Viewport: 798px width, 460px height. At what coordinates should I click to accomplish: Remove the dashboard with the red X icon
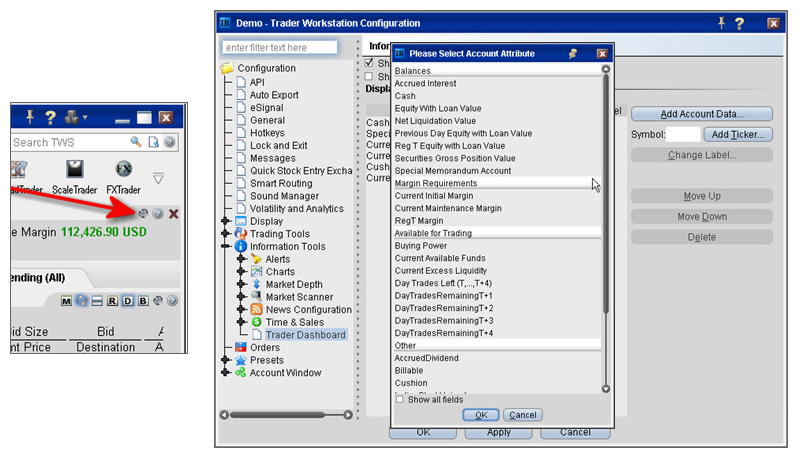[174, 214]
